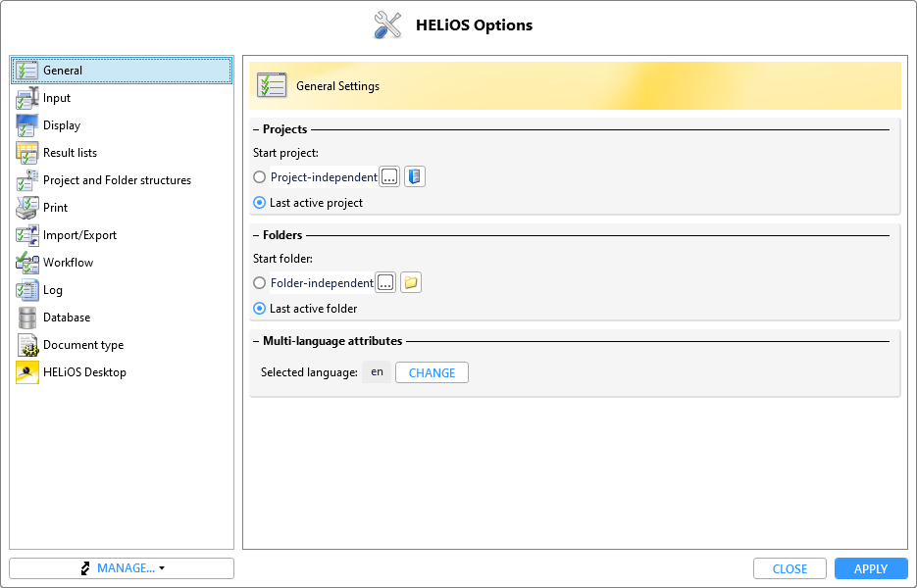Choose the Last active folder radio button
The width and height of the screenshot is (917, 588).
pyautogui.click(x=260, y=309)
